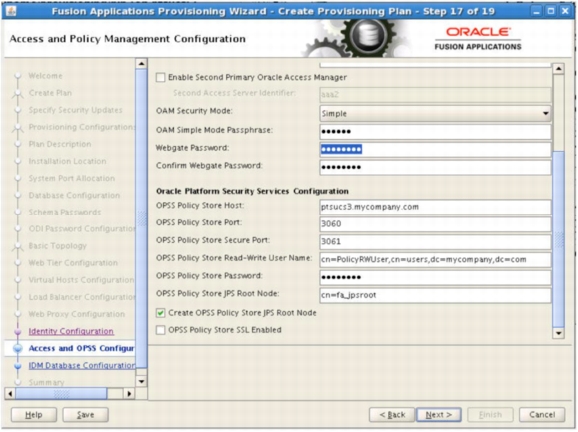Open the OAM Security Mode dropdown
This screenshot has height=432, width=578.
click(x=435, y=114)
